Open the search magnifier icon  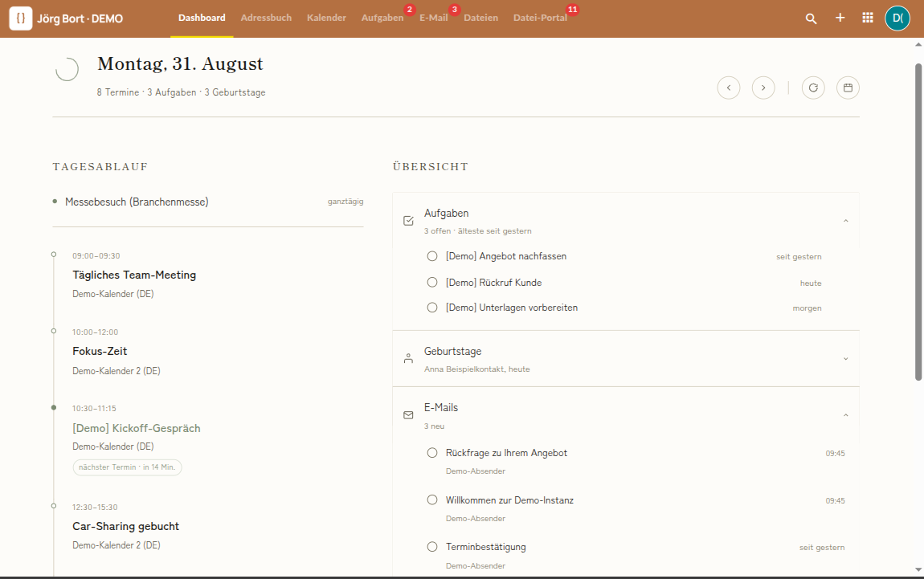coord(811,18)
